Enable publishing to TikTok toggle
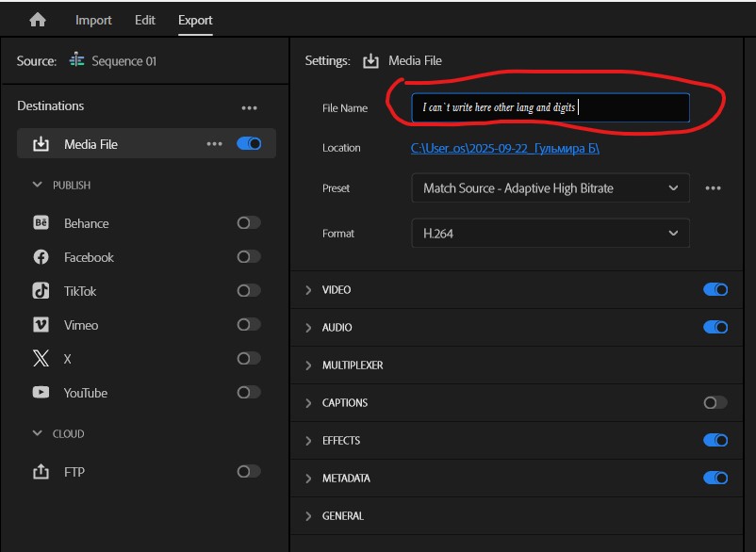The height and width of the screenshot is (552, 756). (249, 291)
